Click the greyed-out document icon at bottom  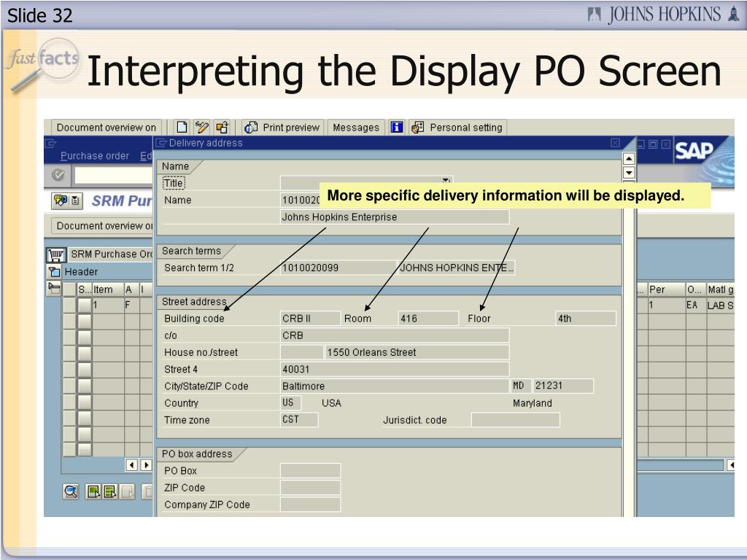click(x=128, y=491)
